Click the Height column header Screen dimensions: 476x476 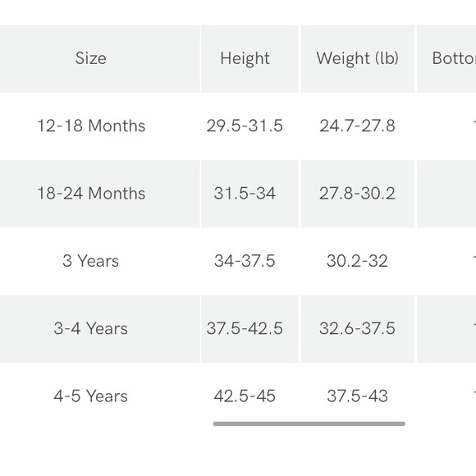(x=245, y=58)
